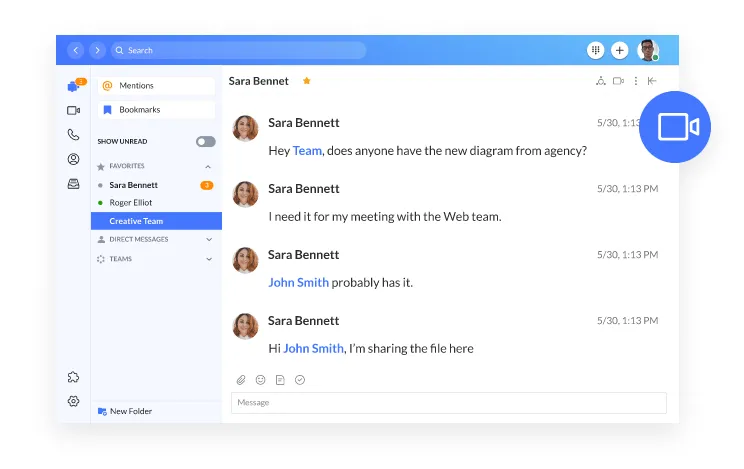744x469 pixels.
Task: Select Roger Elliot conversation
Action: [x=133, y=203]
